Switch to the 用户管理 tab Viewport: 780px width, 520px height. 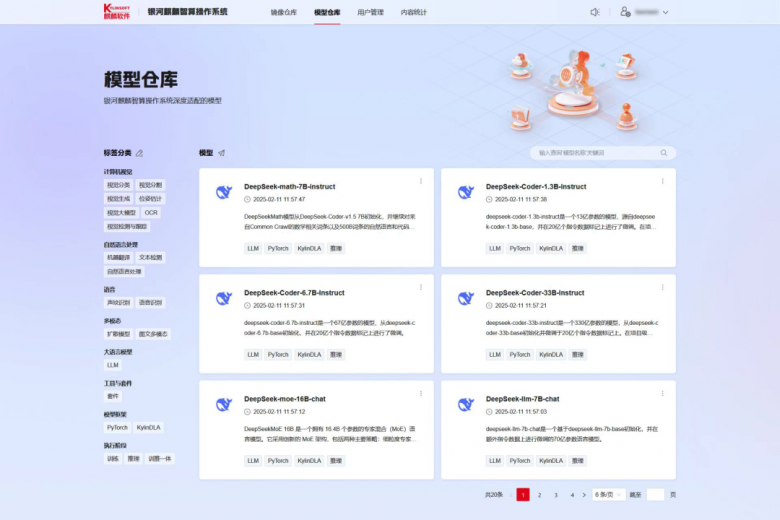coord(370,12)
